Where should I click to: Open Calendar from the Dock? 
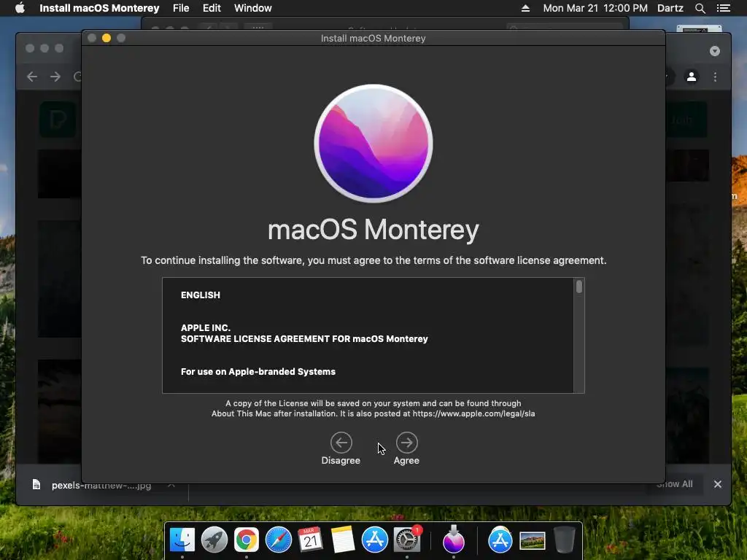point(311,540)
